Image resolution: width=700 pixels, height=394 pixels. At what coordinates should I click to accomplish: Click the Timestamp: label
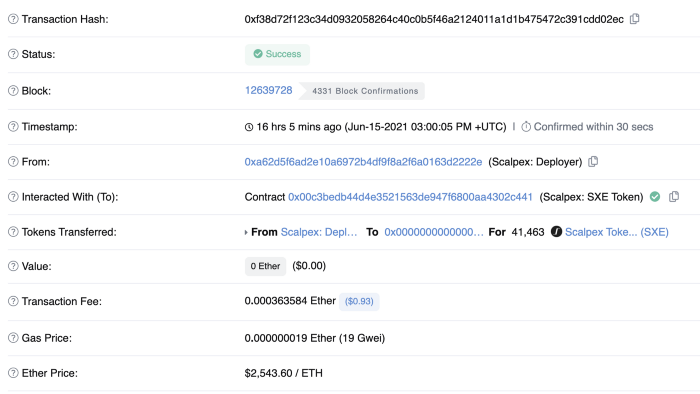(x=50, y=127)
